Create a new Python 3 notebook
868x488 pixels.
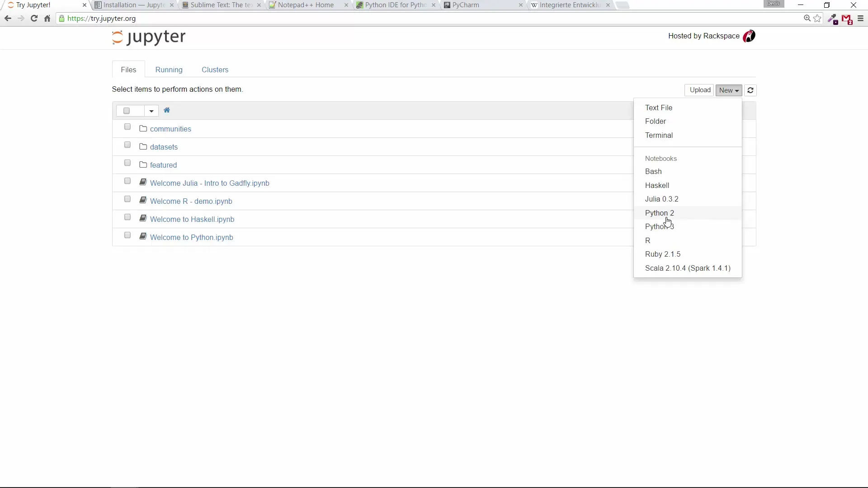pos(688,226)
